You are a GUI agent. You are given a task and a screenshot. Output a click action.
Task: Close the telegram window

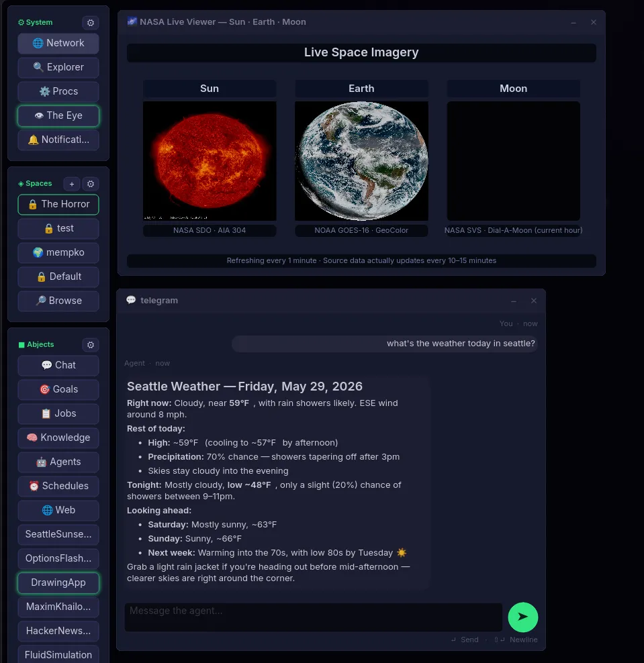(534, 301)
